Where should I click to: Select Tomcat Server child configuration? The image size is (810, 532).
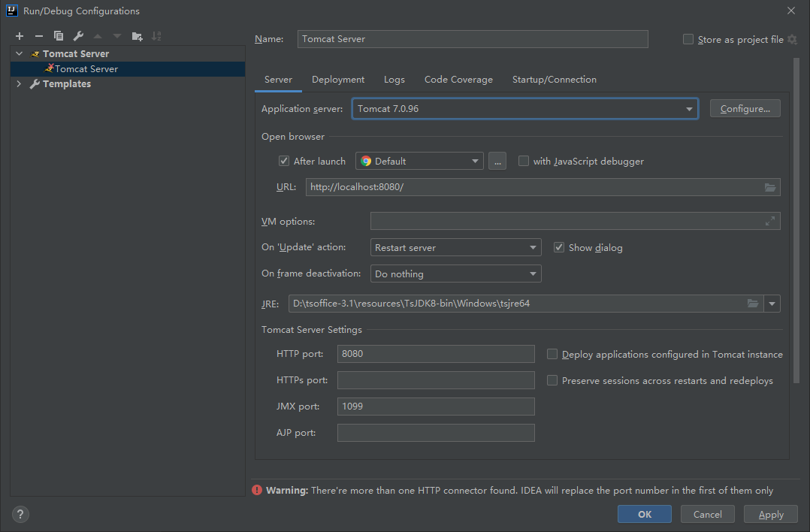click(128, 68)
